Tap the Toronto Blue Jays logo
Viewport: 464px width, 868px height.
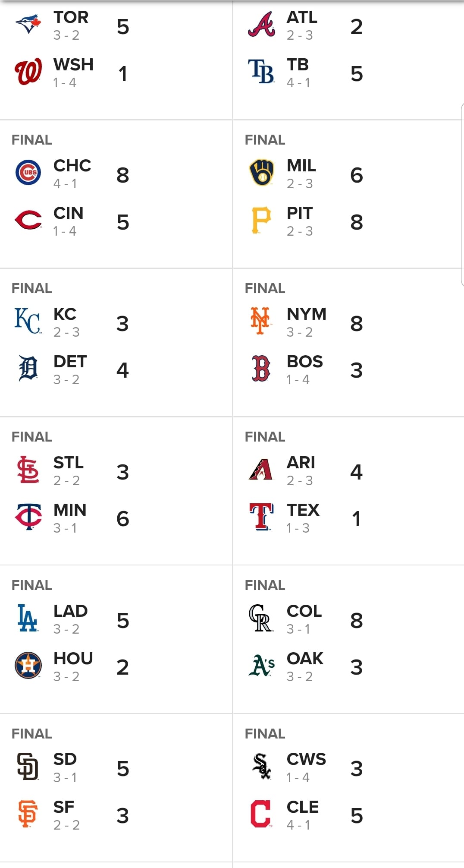[28, 24]
